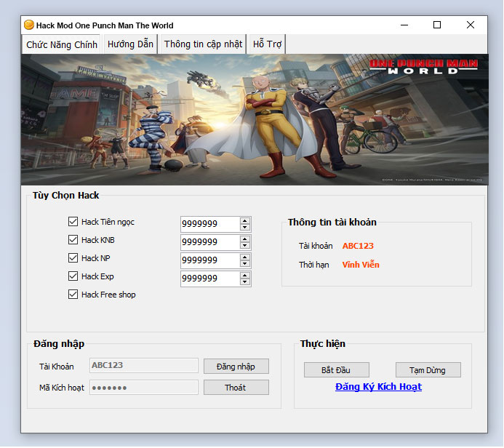Decrease the Hack Tiên ngọc value with down arrow
Screen dimensions: 504x448
[245, 227]
